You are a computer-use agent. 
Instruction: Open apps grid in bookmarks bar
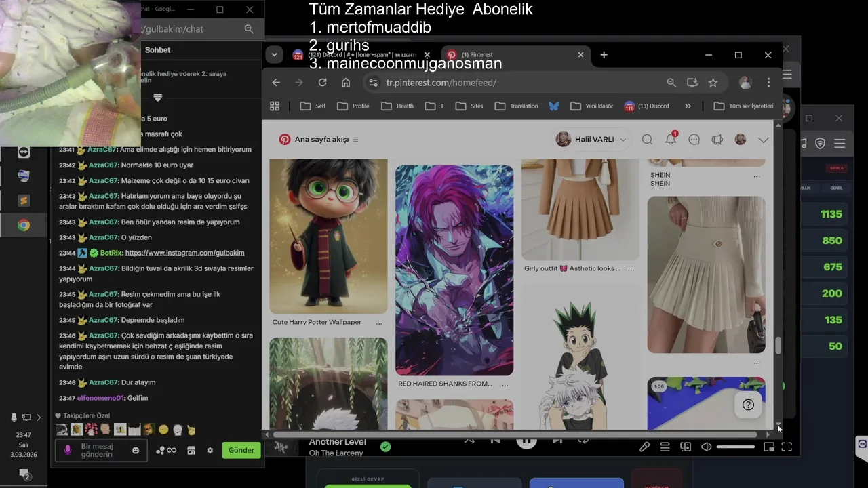[275, 106]
